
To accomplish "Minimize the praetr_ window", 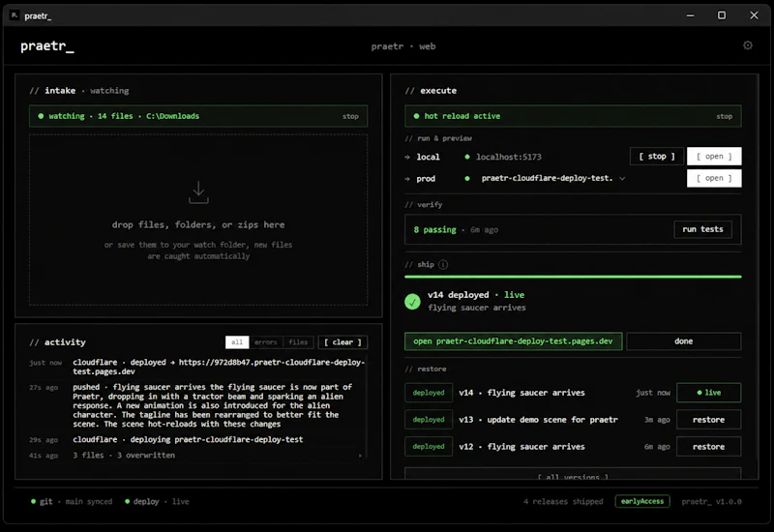I will (x=690, y=15).
